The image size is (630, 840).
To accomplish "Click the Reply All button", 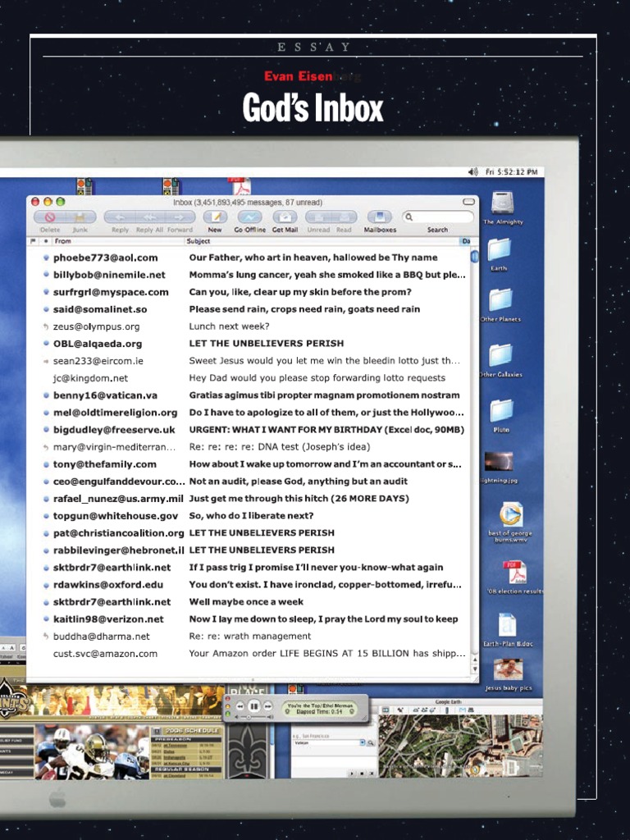I will point(149,217).
